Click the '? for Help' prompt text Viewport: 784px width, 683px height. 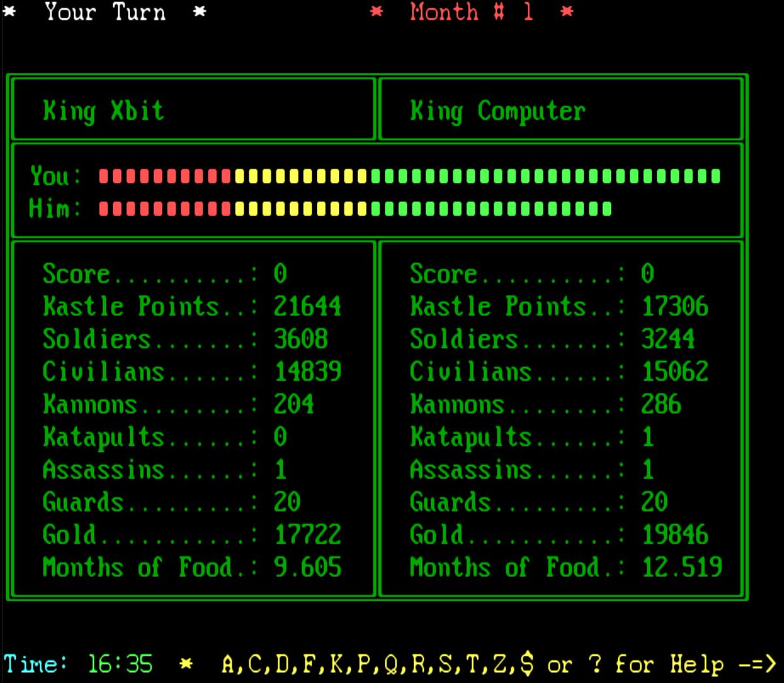point(657,664)
